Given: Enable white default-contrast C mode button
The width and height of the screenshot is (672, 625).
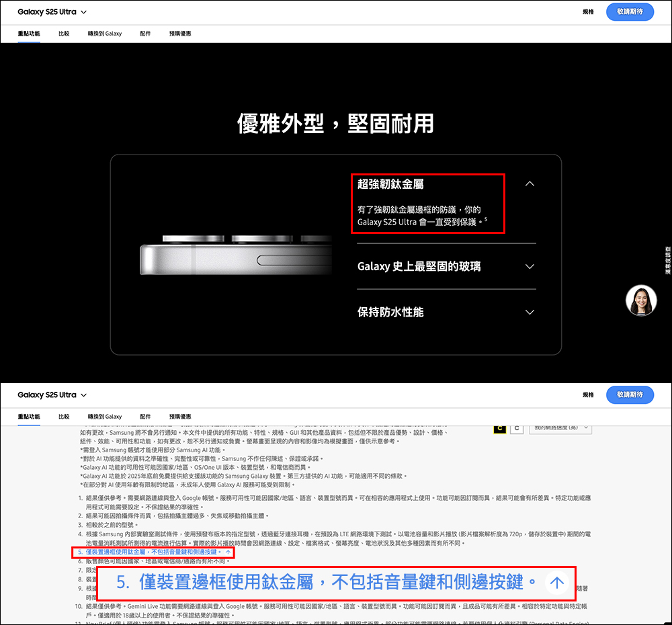Looking at the screenshot, I should 517,428.
